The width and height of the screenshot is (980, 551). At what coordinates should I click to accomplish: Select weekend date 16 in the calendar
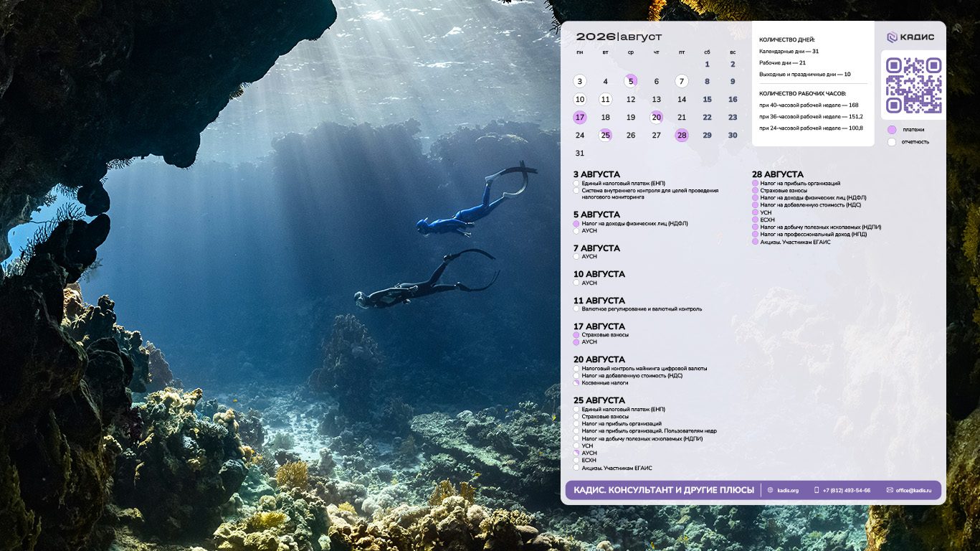coord(733,99)
